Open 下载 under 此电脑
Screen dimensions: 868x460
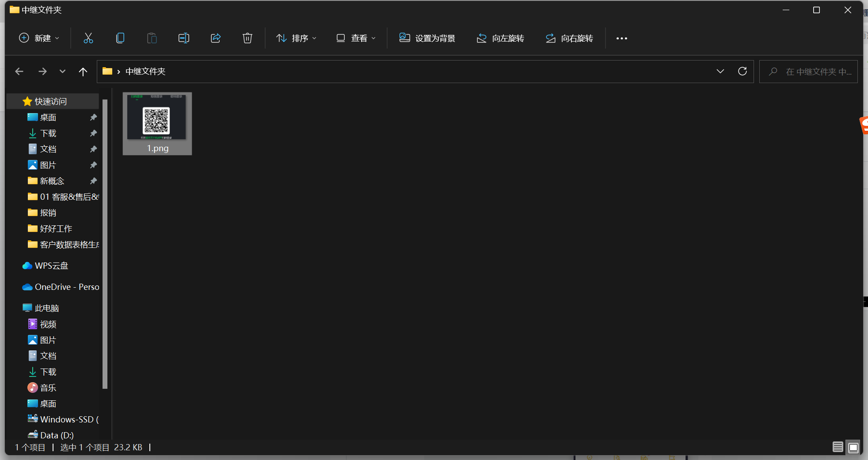tap(48, 372)
